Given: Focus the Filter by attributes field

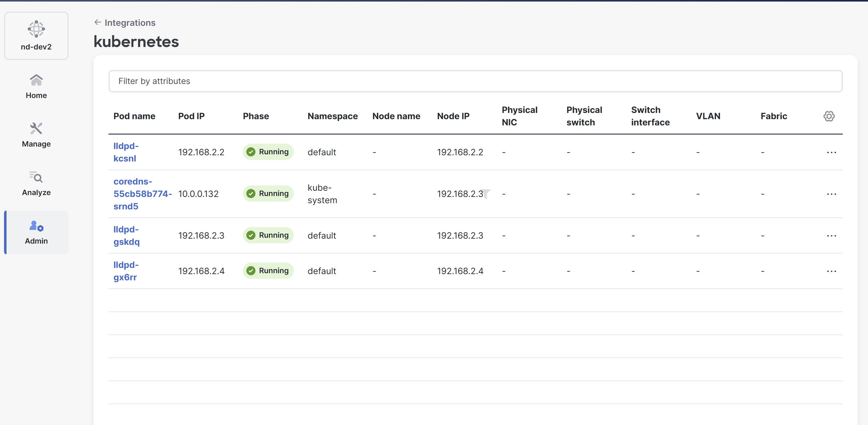Looking at the screenshot, I should pyautogui.click(x=475, y=81).
